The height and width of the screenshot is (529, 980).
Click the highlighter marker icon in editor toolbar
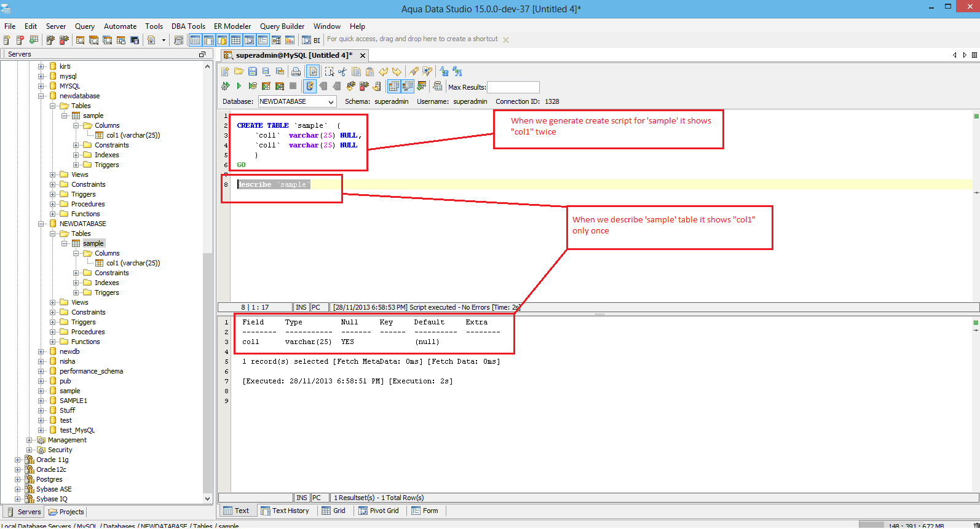coord(414,72)
